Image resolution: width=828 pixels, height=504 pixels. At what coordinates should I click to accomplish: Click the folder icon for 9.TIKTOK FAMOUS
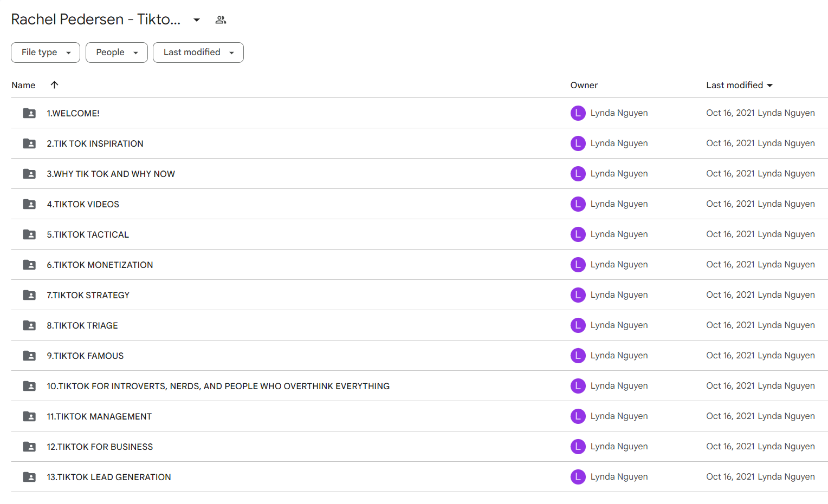(29, 356)
